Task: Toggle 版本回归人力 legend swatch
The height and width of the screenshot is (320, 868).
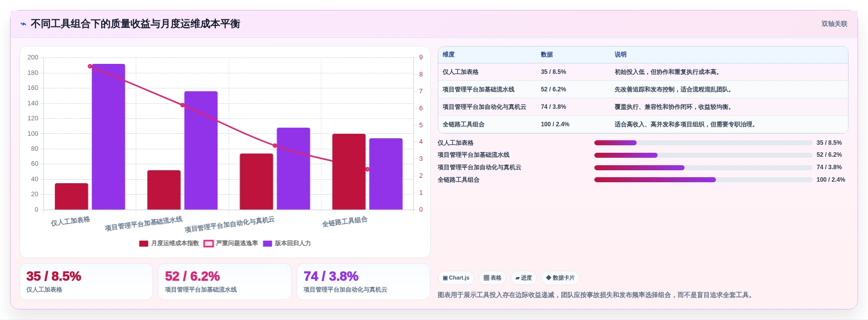Action: [268, 244]
